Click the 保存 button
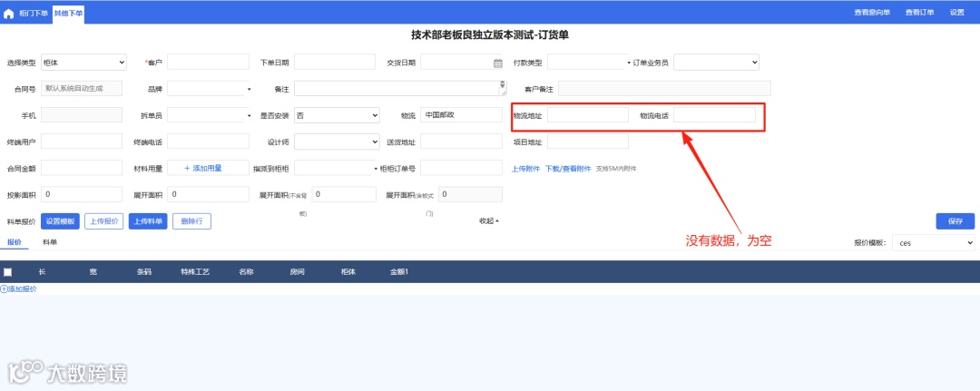This screenshot has height=391, width=980. (x=955, y=221)
